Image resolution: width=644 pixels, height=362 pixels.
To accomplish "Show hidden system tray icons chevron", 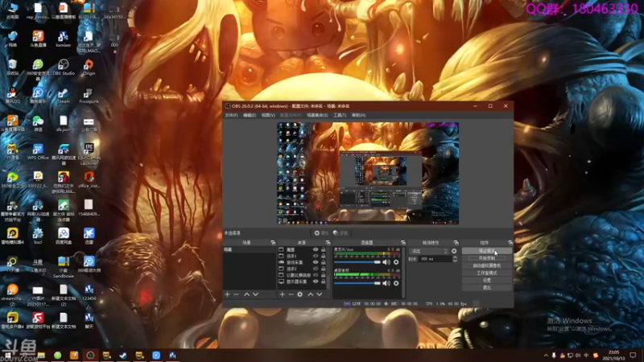I will 546,356.
